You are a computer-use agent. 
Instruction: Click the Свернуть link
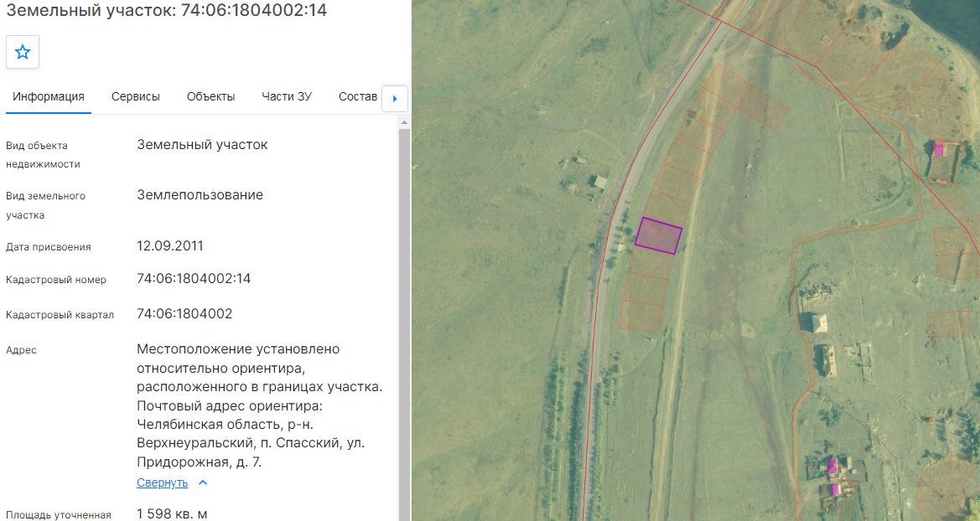click(x=162, y=482)
